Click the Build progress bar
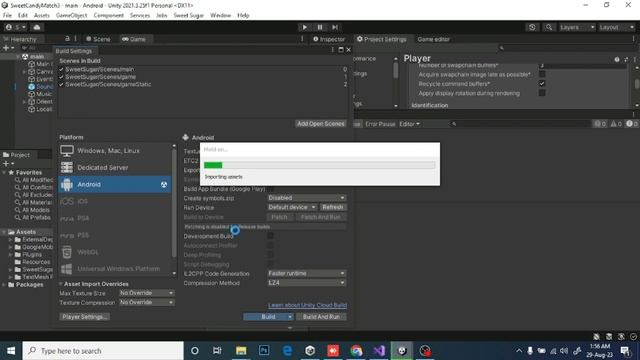 [320, 165]
